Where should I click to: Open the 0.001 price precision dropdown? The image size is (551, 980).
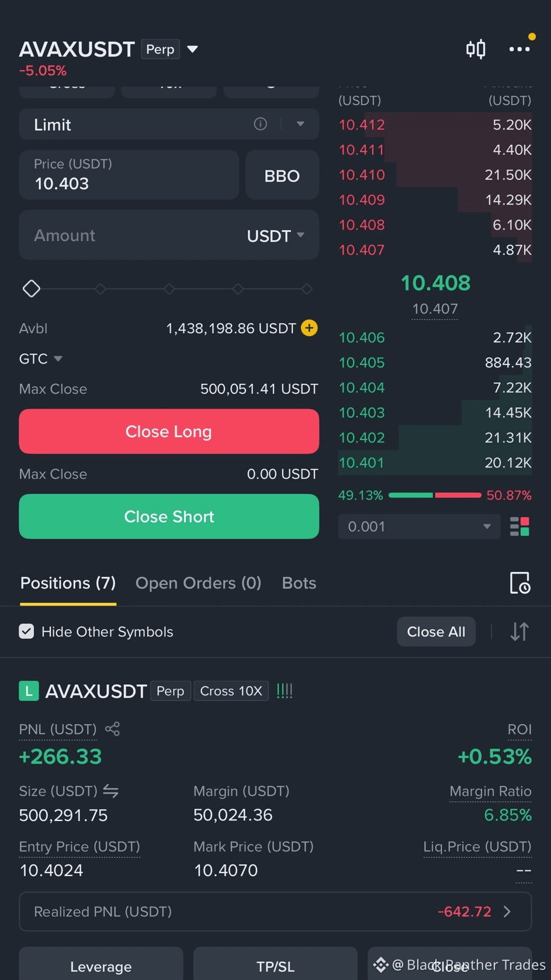point(419,527)
